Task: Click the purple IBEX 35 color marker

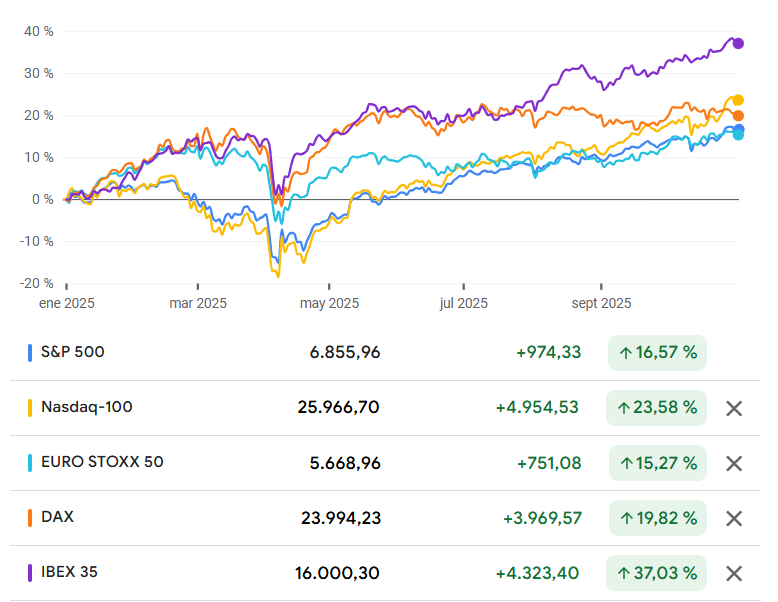Action: (x=30, y=573)
